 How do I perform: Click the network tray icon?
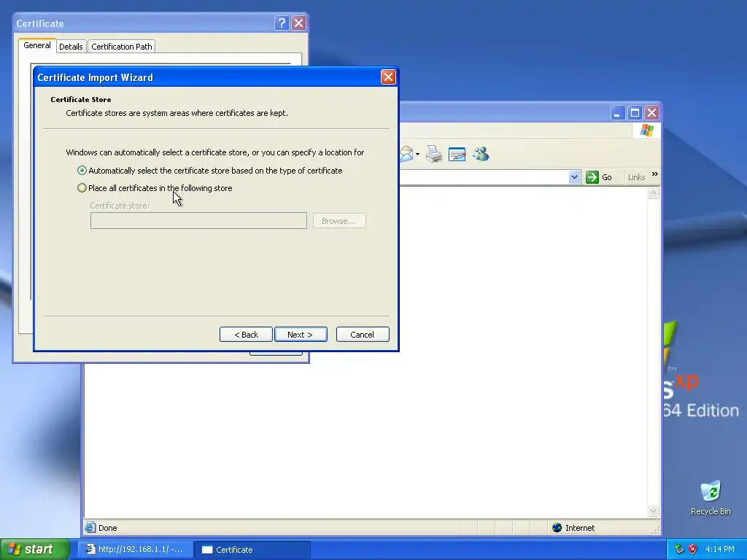pyautogui.click(x=679, y=549)
